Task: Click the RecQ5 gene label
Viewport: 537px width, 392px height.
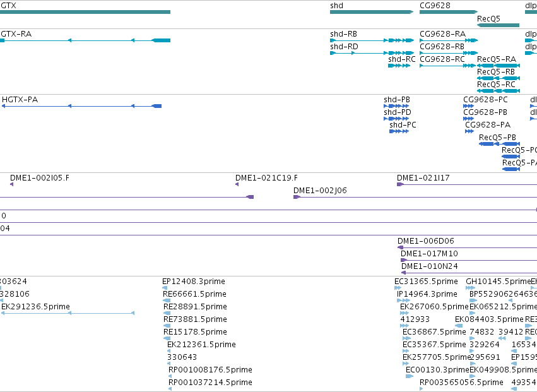Action: [488, 18]
